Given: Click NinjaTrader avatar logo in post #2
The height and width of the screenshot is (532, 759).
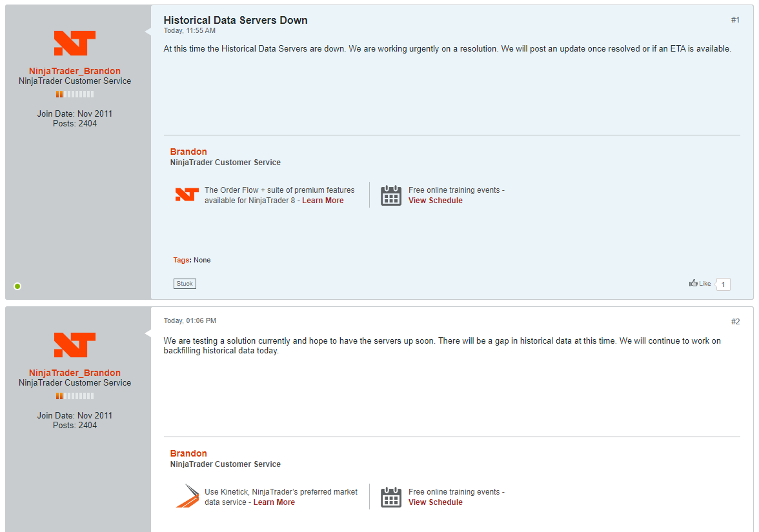Looking at the screenshot, I should pos(75,345).
